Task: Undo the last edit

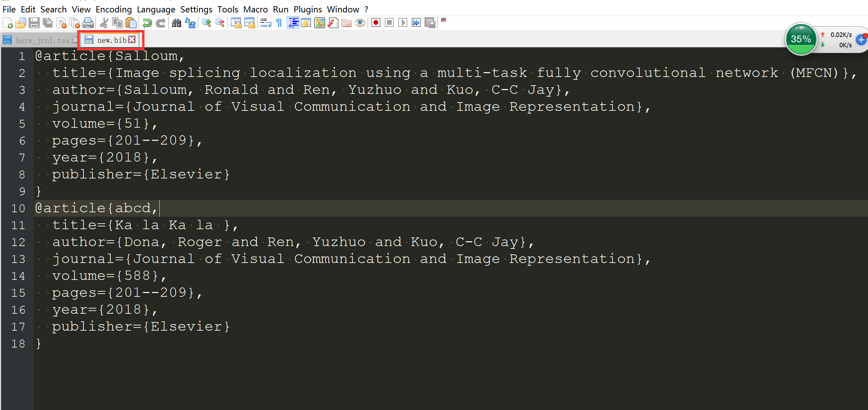Action: [x=147, y=23]
